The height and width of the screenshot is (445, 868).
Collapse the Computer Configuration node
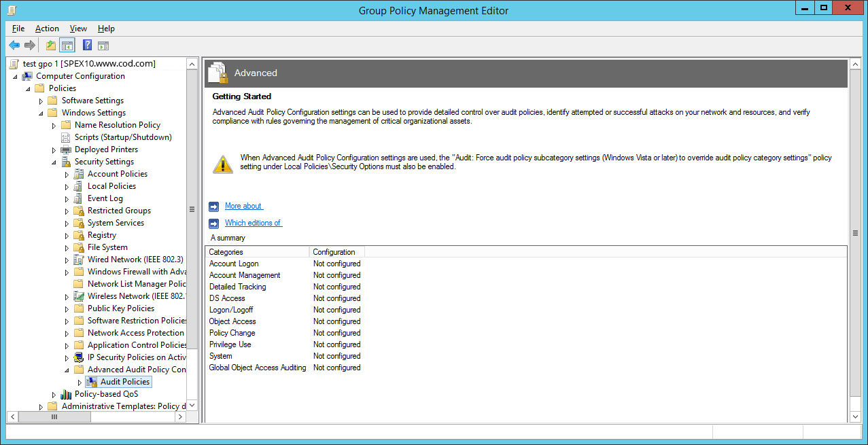tap(15, 77)
